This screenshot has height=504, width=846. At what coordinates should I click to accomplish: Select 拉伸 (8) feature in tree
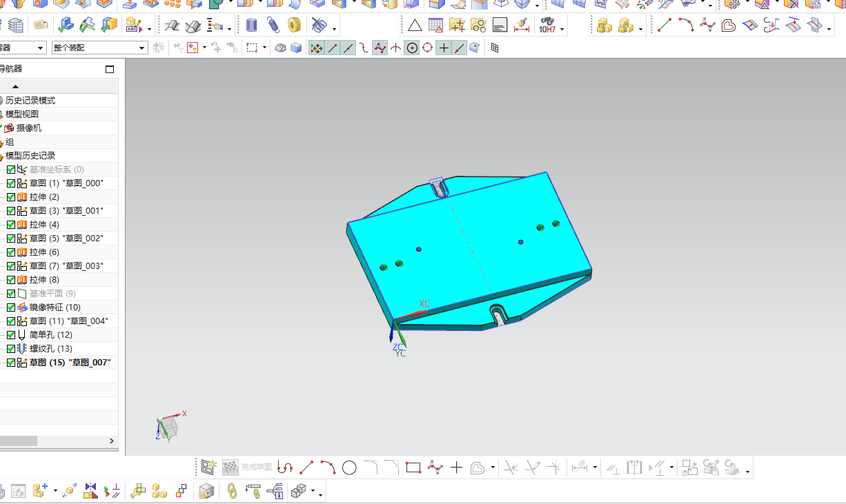[x=43, y=280]
